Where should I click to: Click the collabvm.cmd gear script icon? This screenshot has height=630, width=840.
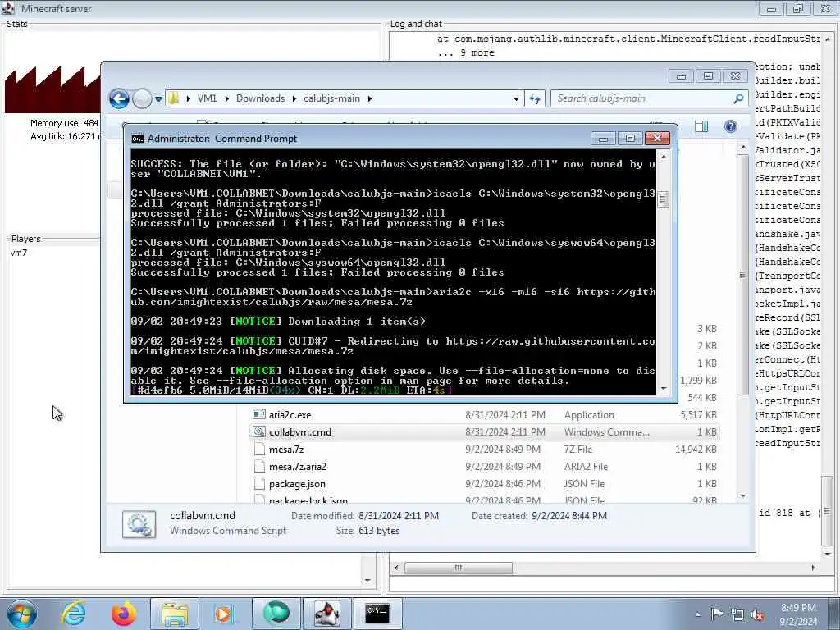pos(258,431)
